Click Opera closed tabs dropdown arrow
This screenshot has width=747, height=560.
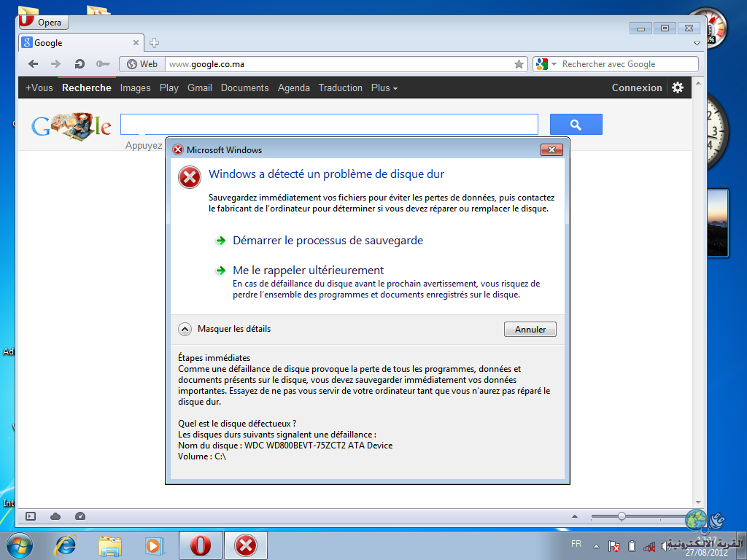pyautogui.click(x=697, y=43)
